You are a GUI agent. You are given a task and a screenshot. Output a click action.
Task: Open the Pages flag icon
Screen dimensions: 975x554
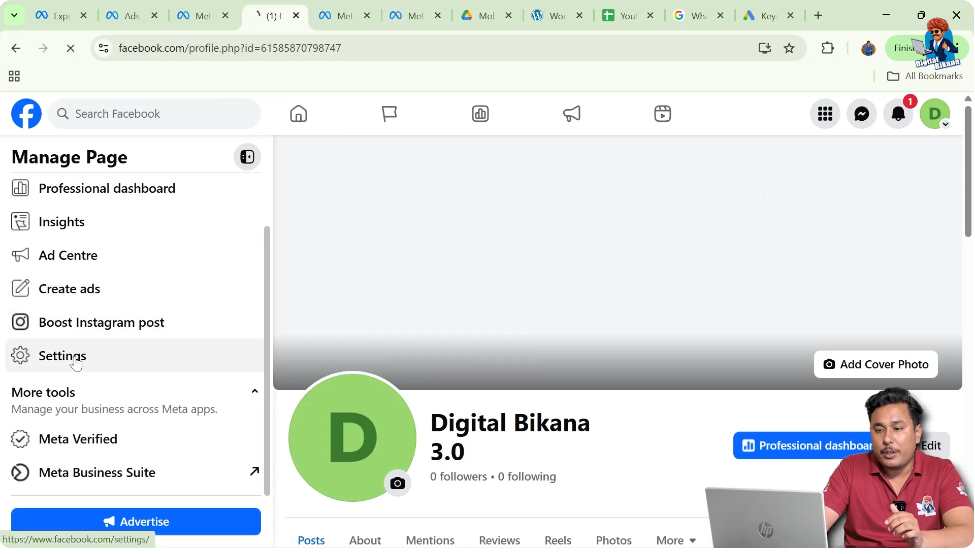(389, 114)
